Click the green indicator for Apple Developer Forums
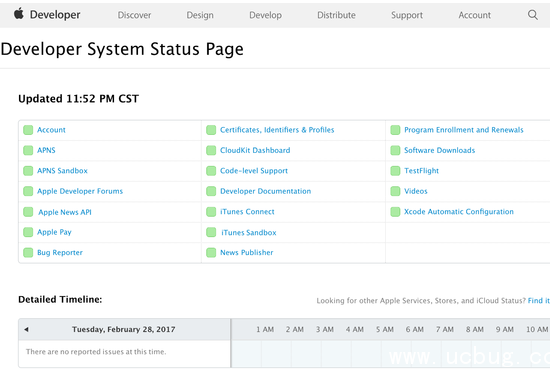The width and height of the screenshot is (559, 372). click(28, 191)
